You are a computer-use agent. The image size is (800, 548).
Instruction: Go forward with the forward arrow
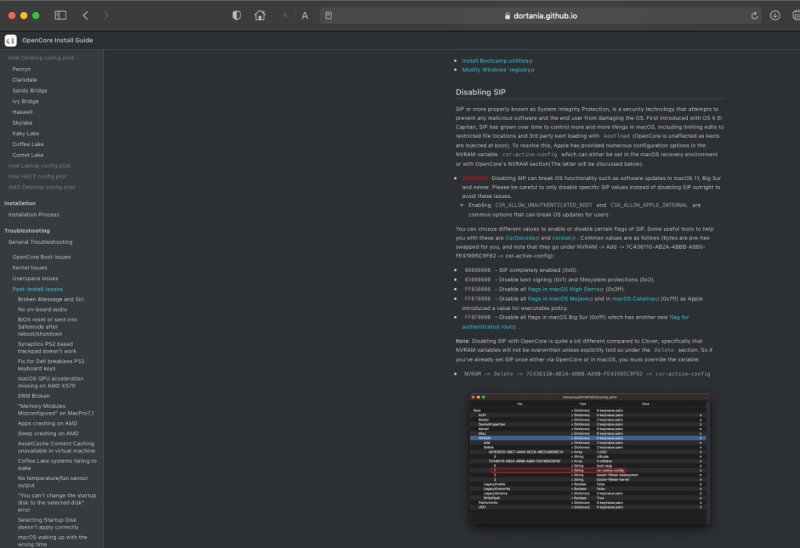(106, 15)
